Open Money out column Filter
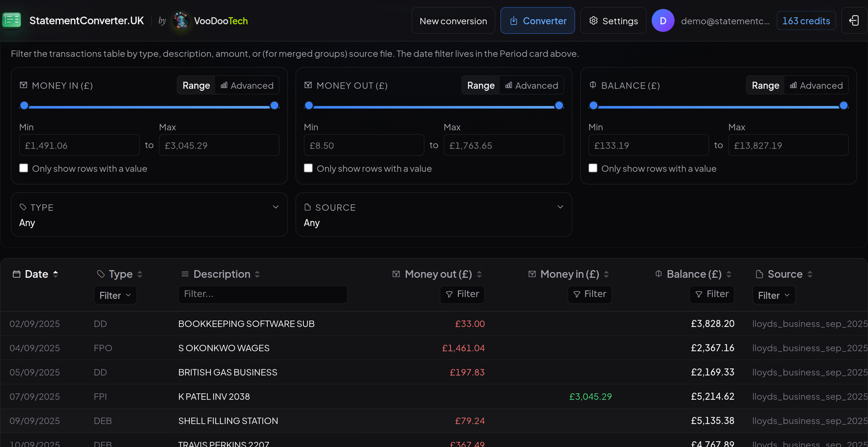 (x=462, y=294)
